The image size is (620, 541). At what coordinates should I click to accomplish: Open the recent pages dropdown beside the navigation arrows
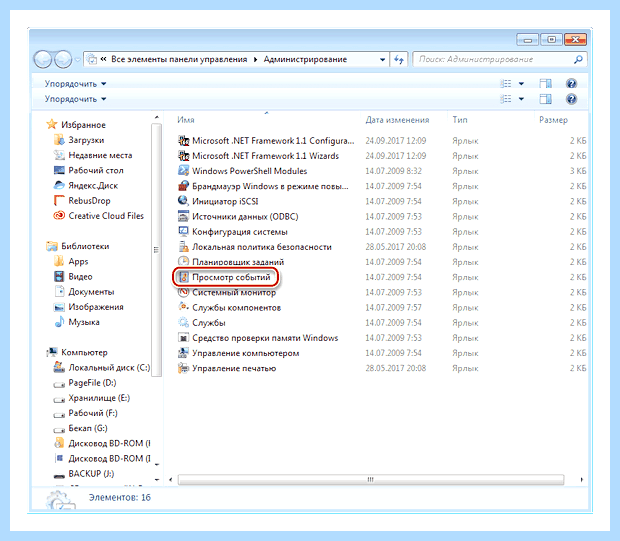coord(77,60)
